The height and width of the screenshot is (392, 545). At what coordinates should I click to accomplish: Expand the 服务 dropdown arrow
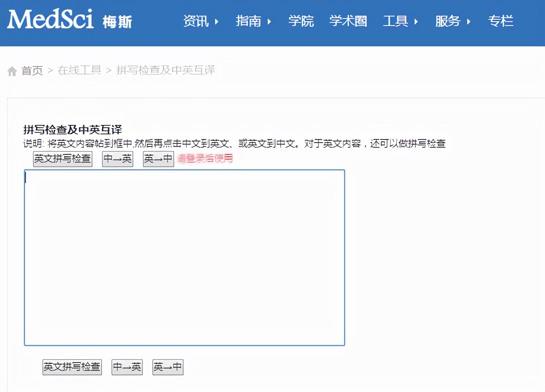point(468,23)
